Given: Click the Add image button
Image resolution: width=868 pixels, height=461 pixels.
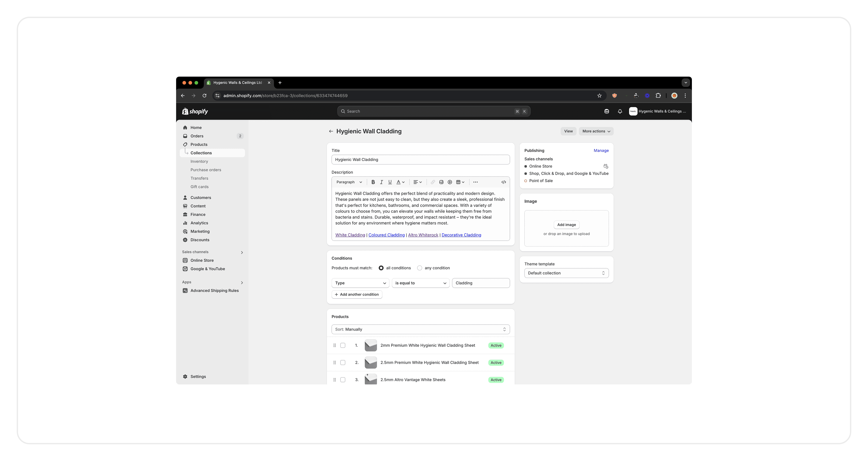Looking at the screenshot, I should pos(566,225).
